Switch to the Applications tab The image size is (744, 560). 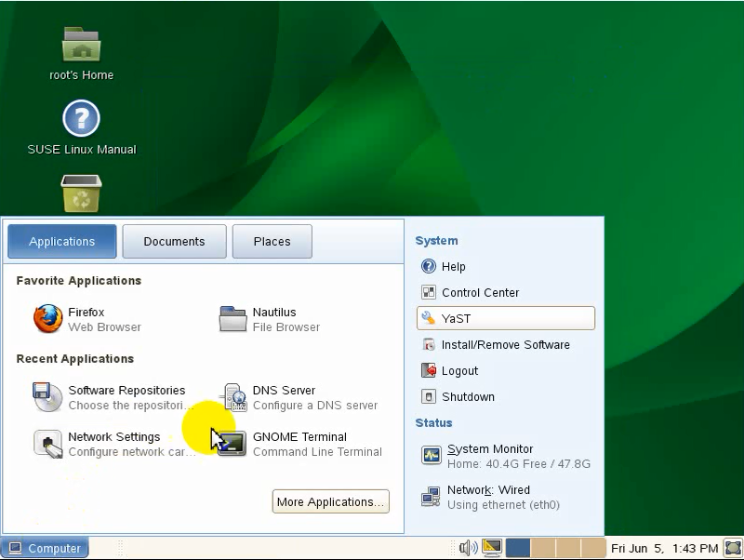tap(62, 242)
